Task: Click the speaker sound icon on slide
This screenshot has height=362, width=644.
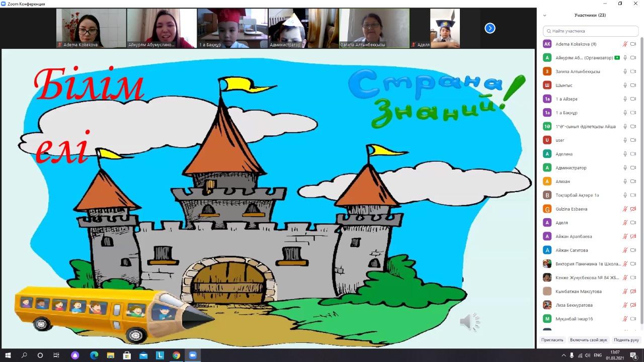Action: [x=469, y=322]
